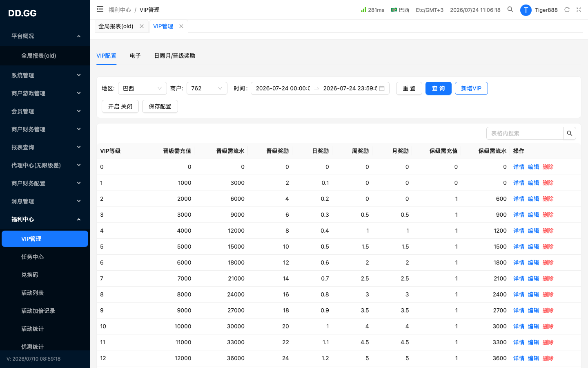The image size is (588, 368).
Task: Open 任务中心 in the sidebar
Action: tap(45, 257)
